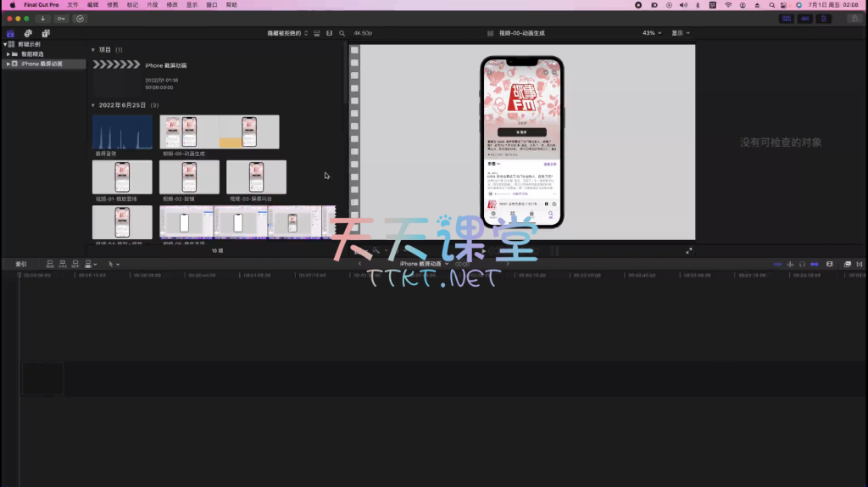The image size is (868, 487).
Task: Click the browser search magnifier icon
Action: 342,33
